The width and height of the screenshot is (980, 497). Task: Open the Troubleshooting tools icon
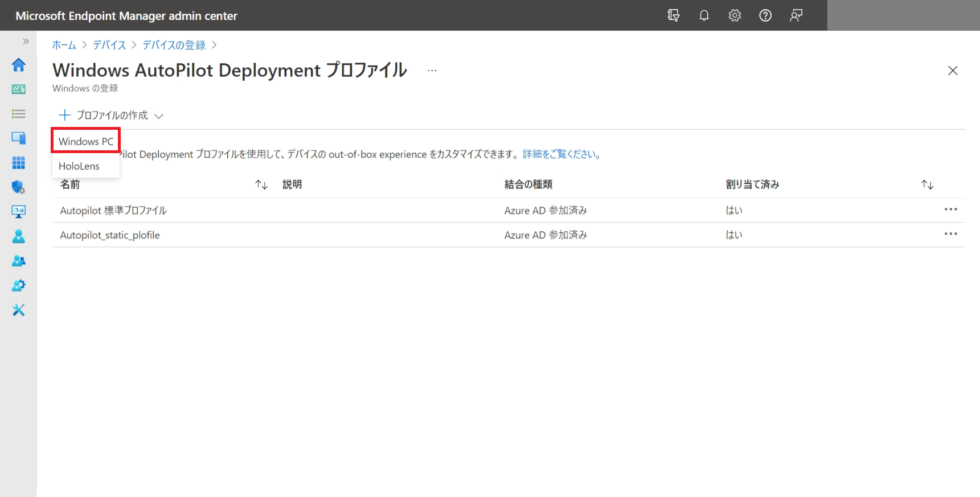pos(18,310)
